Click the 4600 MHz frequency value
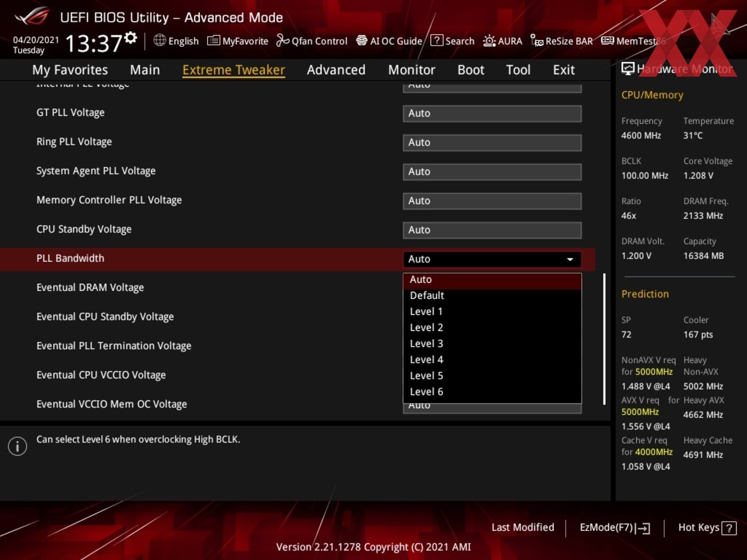This screenshot has width=747, height=560. coord(641,136)
